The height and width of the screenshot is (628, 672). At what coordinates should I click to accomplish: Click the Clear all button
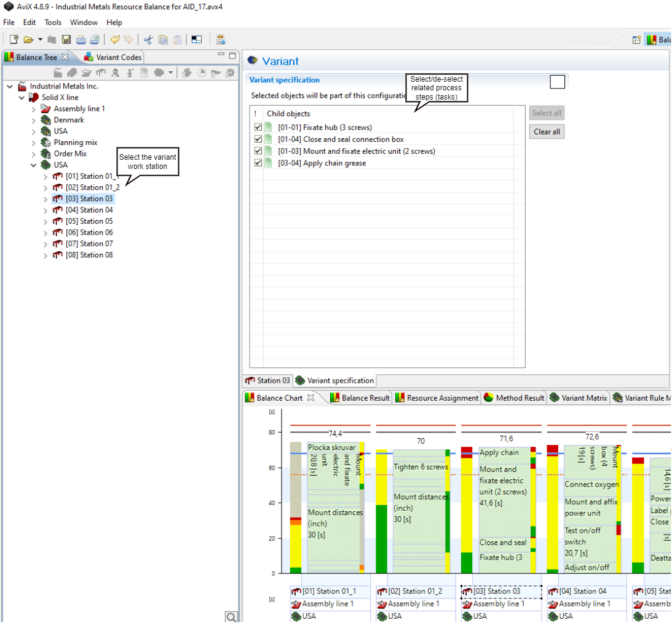pyautogui.click(x=546, y=131)
